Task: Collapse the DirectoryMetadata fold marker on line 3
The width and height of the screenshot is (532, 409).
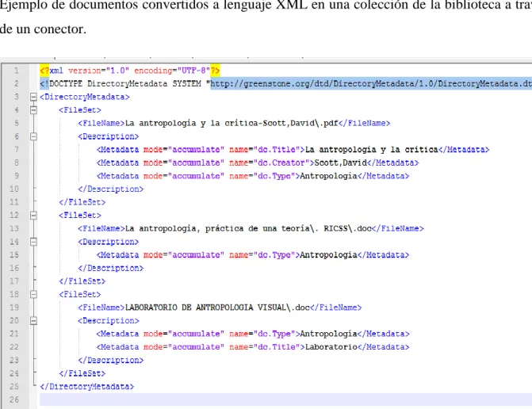Action: (33, 97)
